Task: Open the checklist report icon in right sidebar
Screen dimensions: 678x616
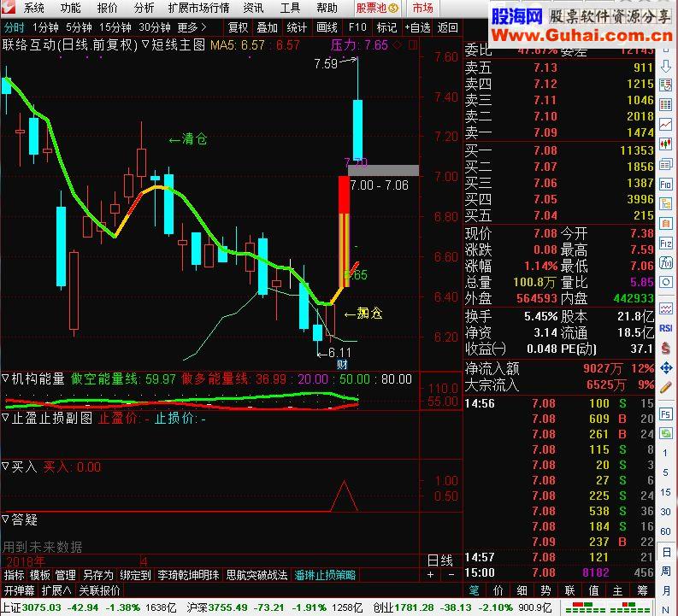Action: [666, 85]
